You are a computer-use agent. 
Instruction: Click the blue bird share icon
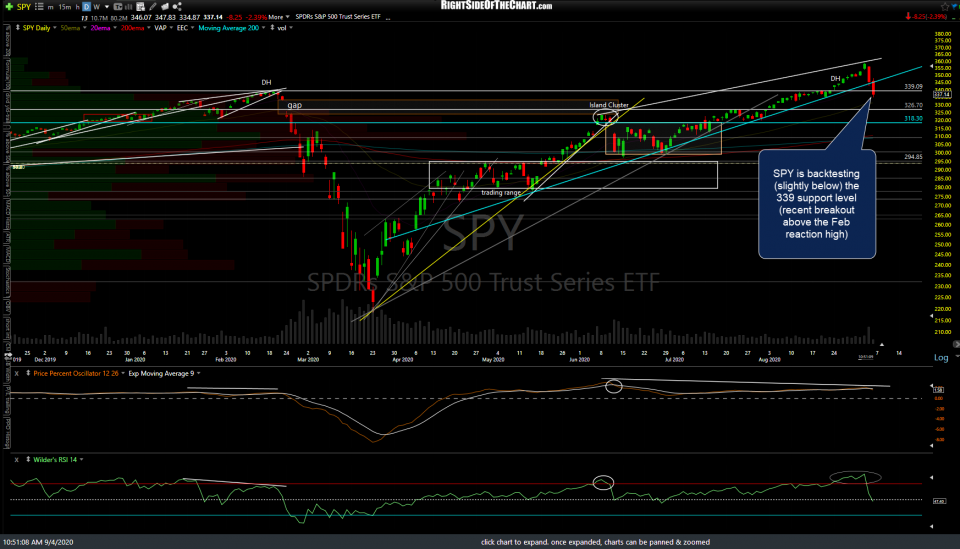955,6
